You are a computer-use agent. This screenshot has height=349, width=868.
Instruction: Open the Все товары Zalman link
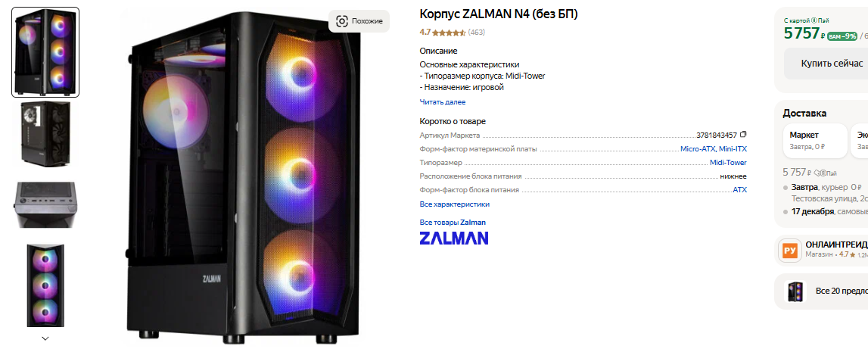tap(453, 223)
